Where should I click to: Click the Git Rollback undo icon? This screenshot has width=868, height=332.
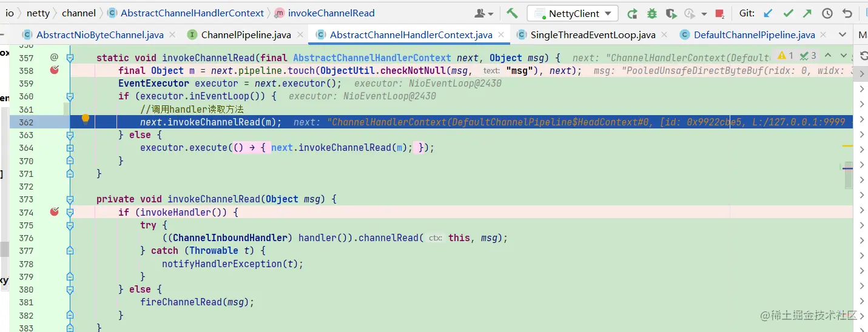click(847, 13)
